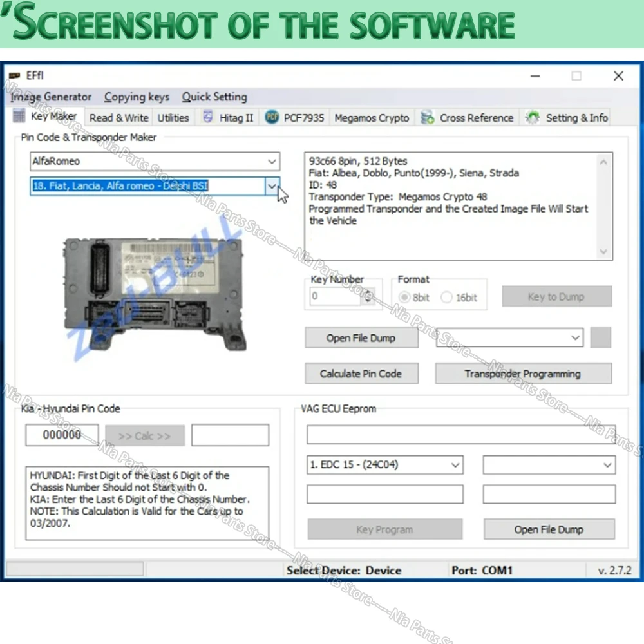Viewport: 644px width, 644px height.
Task: Click the >> Calc >> button
Action: tap(144, 435)
